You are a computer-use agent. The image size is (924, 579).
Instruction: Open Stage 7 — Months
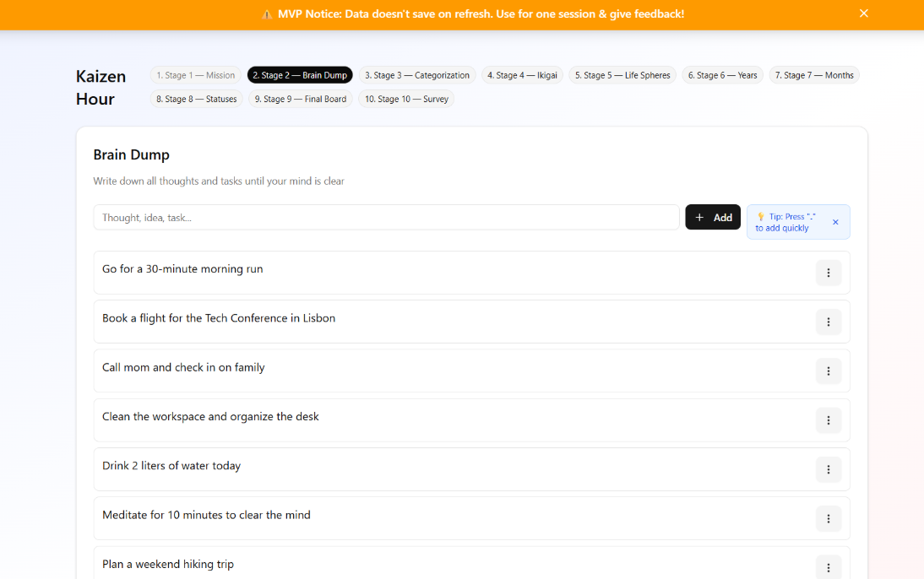[x=814, y=74]
